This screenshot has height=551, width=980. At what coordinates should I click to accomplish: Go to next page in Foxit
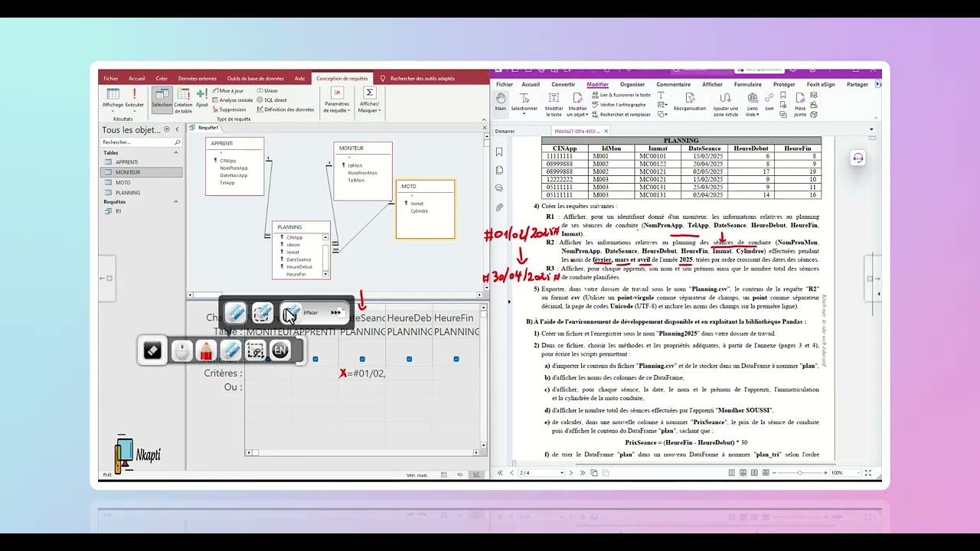tap(570, 473)
